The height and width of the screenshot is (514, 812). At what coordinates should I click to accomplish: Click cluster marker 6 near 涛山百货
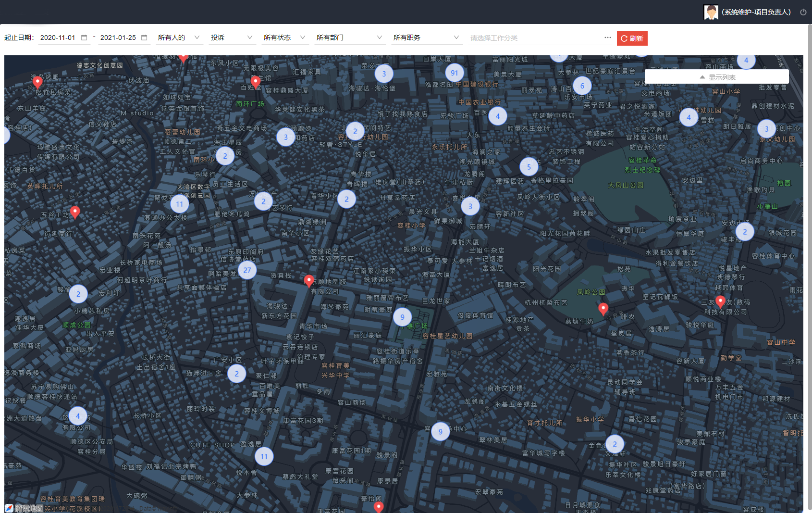(582, 86)
